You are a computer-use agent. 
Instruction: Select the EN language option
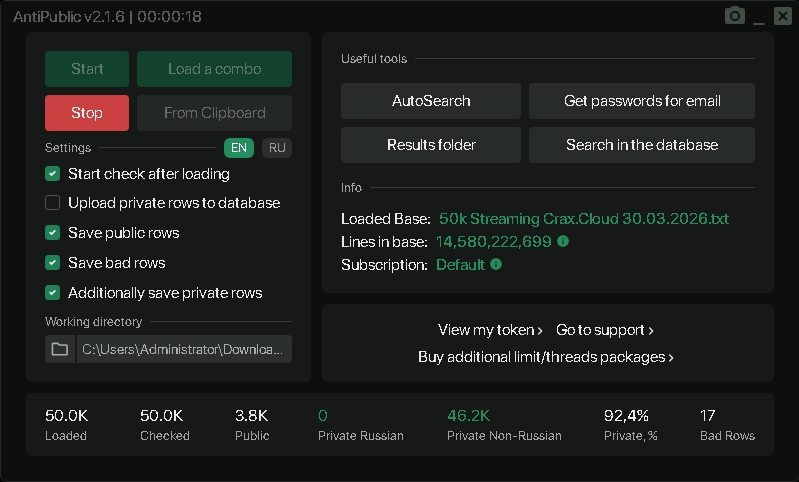click(x=239, y=148)
